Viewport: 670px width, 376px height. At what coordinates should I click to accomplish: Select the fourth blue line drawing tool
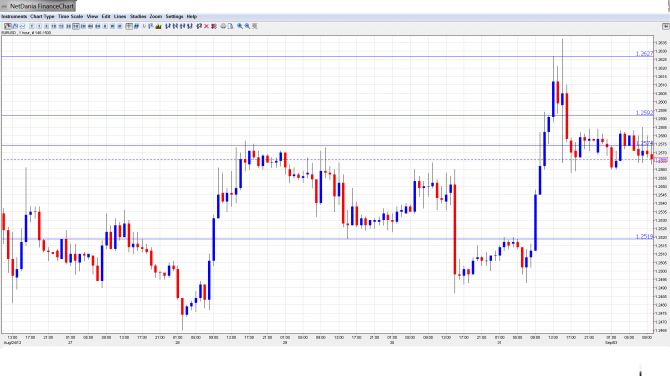coord(190,26)
